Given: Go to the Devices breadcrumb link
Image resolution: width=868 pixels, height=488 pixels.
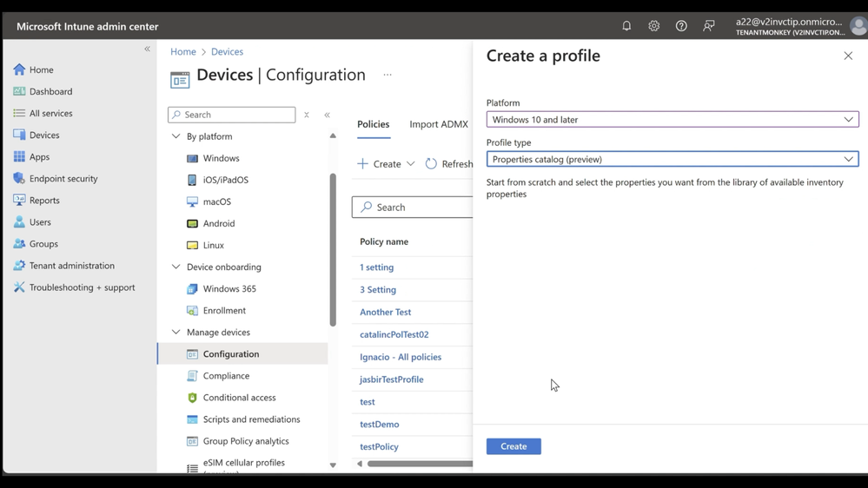Looking at the screenshot, I should pos(227,51).
